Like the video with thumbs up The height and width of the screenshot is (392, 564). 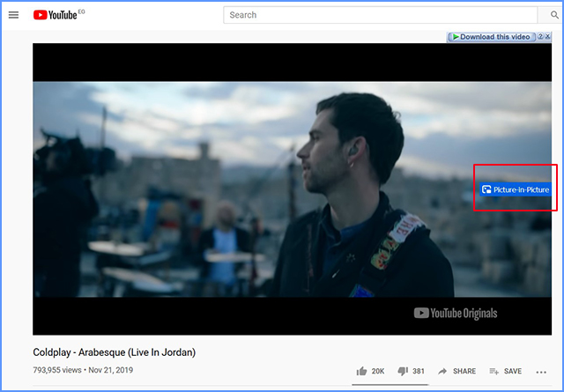pyautogui.click(x=361, y=372)
